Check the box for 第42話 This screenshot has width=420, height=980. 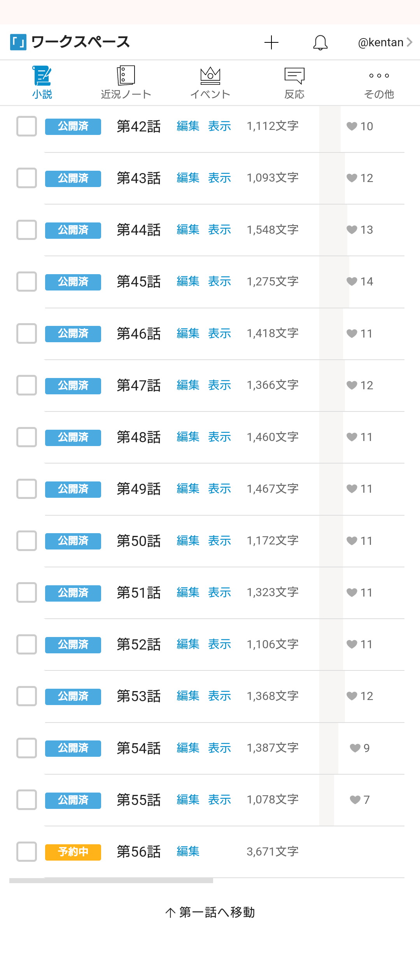[26, 126]
